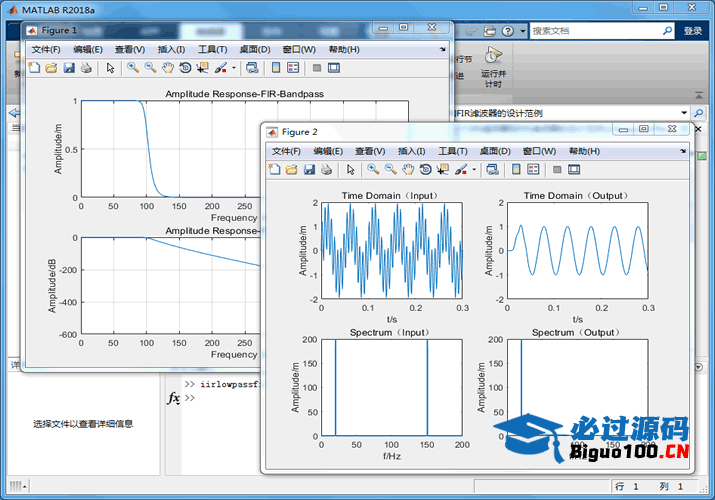This screenshot has height=500, width=715.
Task: Hide plot tools icon in Figure 1 toolbar
Action: pyautogui.click(x=317, y=68)
